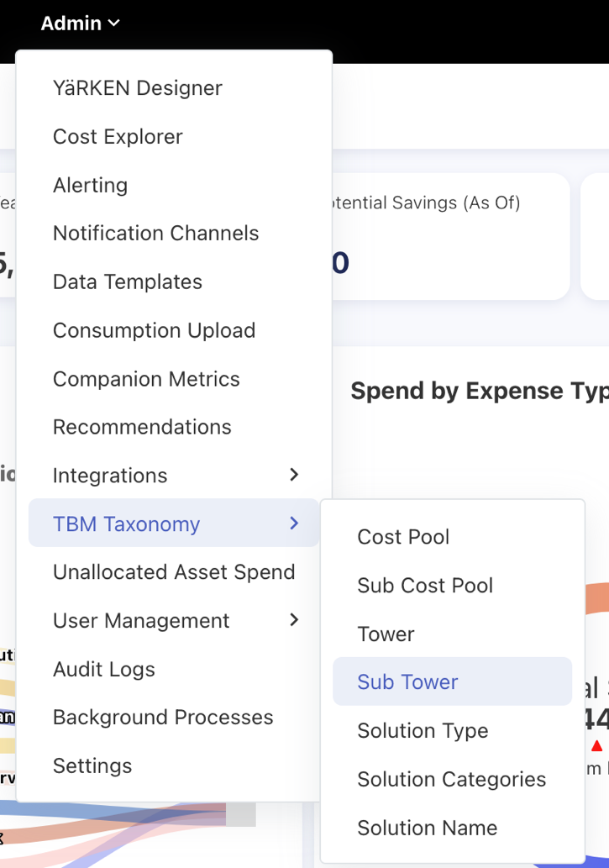Open Cost Explorer from the menu

tap(118, 137)
